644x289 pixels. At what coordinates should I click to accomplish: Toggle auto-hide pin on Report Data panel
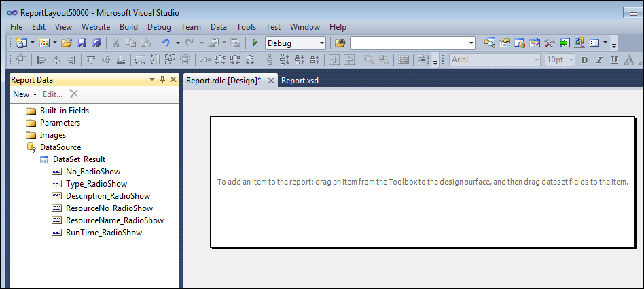pyautogui.click(x=162, y=79)
